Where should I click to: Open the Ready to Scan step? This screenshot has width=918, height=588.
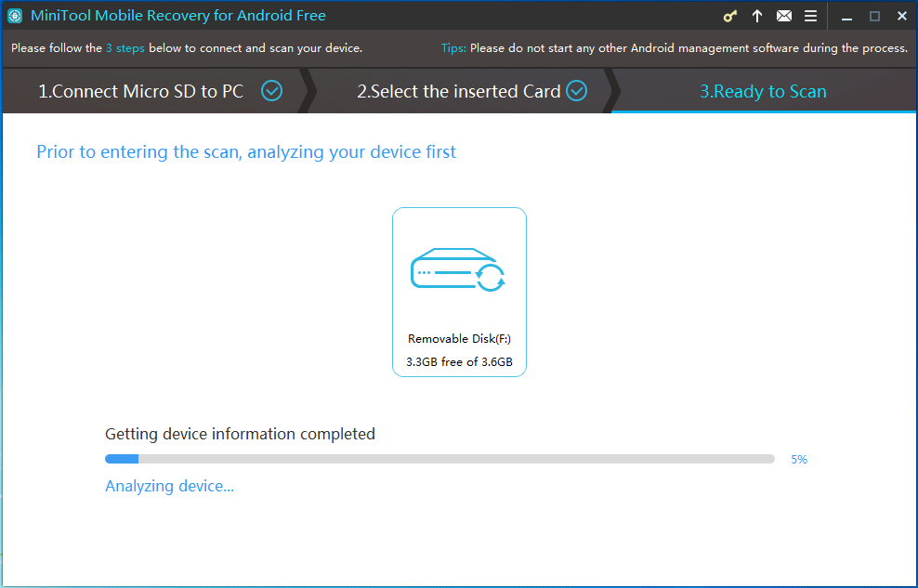[x=764, y=91]
